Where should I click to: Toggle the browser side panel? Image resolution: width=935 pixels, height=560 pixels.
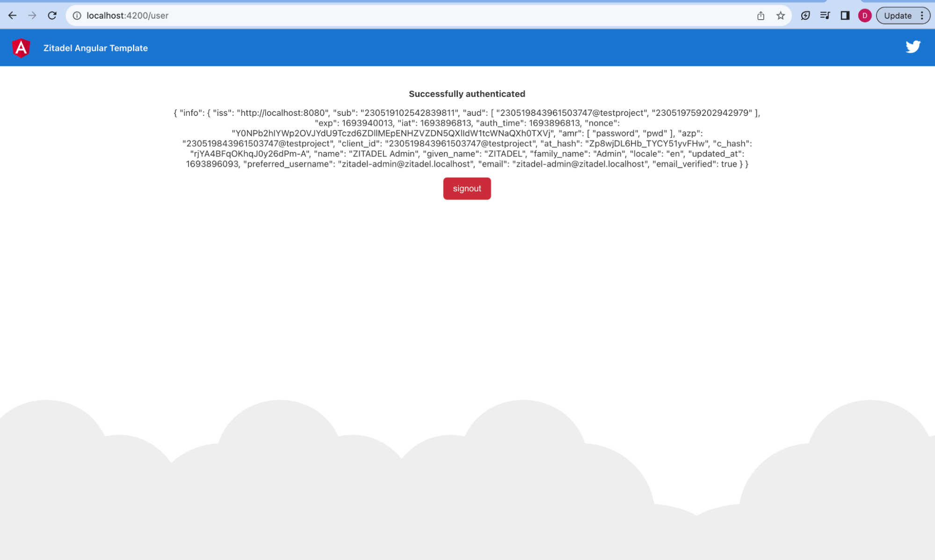pos(845,15)
